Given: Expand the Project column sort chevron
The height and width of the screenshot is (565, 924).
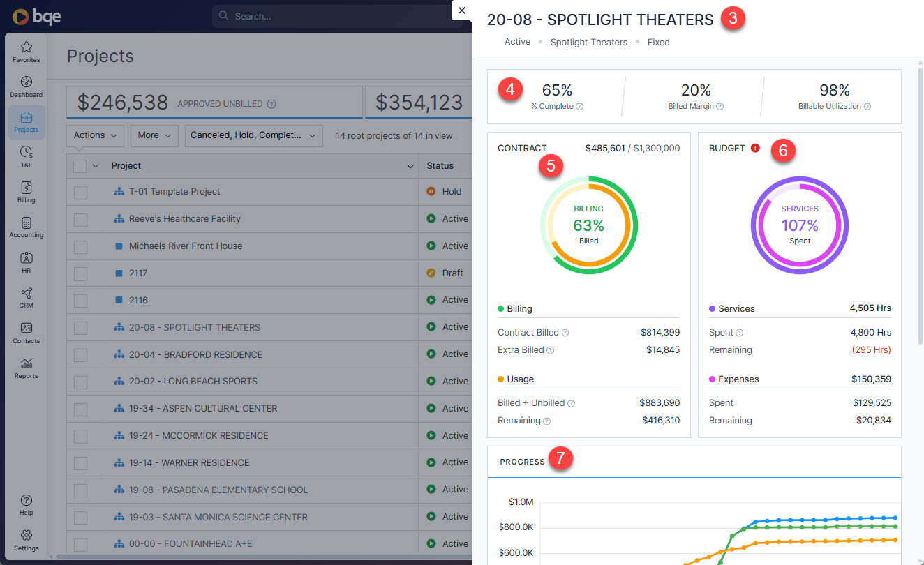Looking at the screenshot, I should (410, 165).
